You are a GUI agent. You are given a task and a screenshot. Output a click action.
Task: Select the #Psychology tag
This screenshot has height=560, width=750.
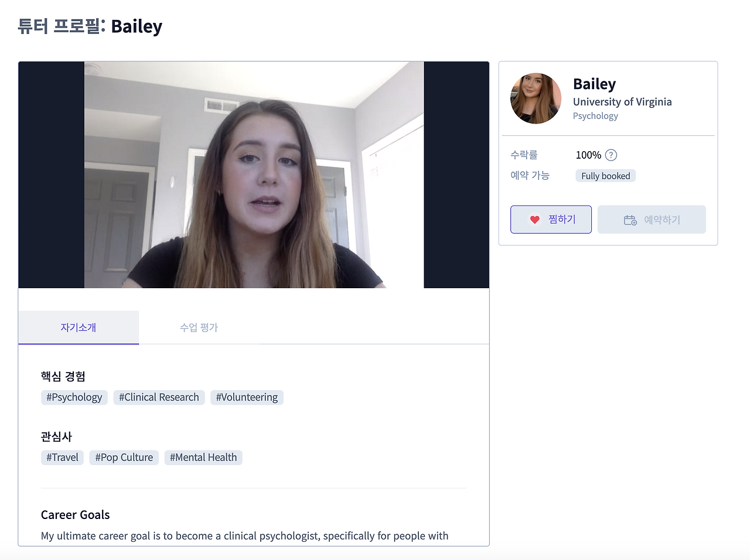click(74, 397)
